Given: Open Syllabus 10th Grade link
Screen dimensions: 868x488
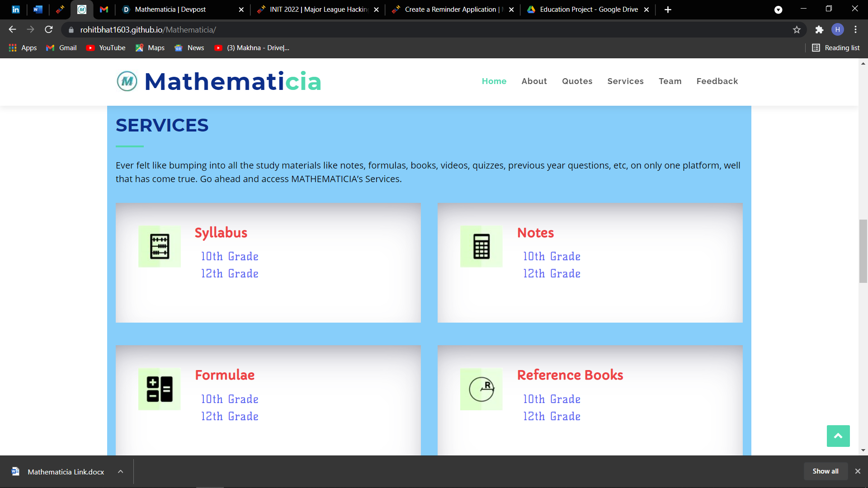Looking at the screenshot, I should click(x=230, y=257).
